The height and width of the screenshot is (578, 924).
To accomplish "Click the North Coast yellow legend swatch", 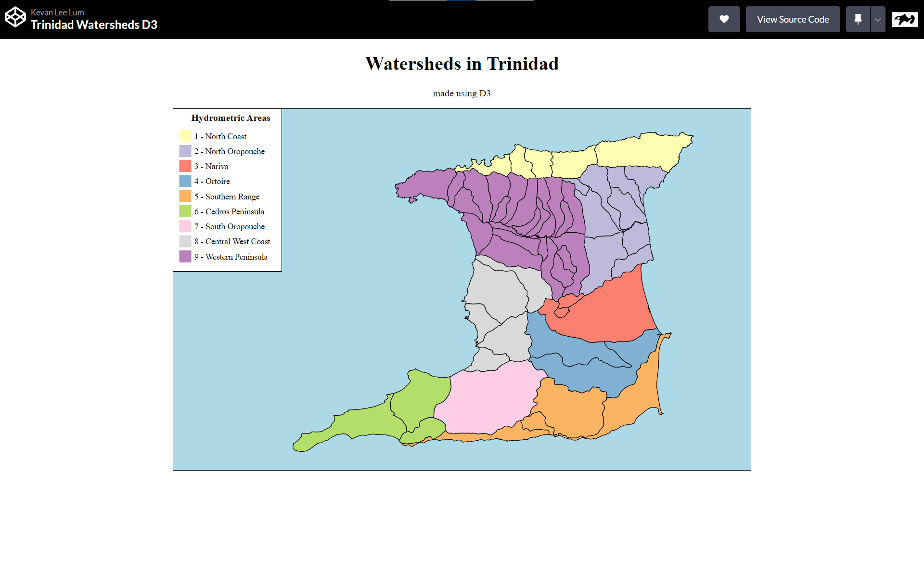I will click(x=185, y=136).
